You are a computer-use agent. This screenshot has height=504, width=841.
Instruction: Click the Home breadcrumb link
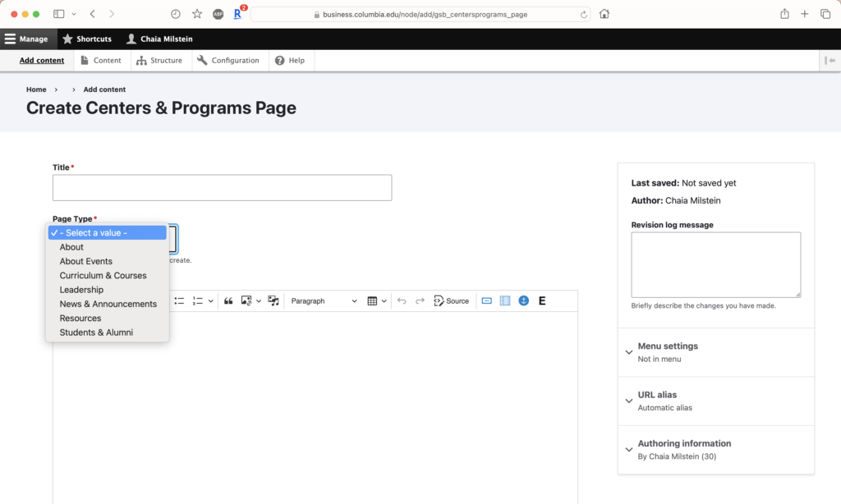(36, 89)
